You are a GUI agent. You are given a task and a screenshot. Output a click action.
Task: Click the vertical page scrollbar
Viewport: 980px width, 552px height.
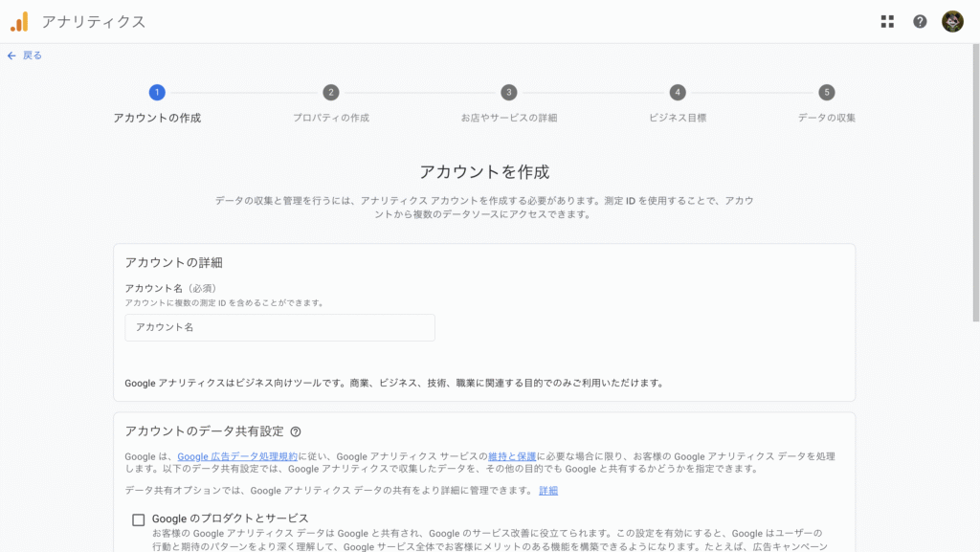975,183
